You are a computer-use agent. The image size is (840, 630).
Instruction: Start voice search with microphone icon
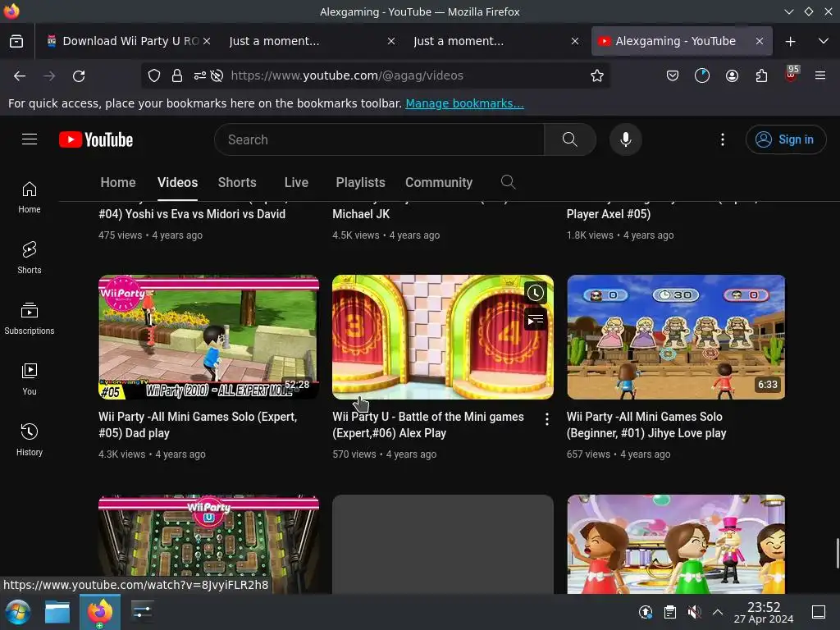tap(625, 139)
